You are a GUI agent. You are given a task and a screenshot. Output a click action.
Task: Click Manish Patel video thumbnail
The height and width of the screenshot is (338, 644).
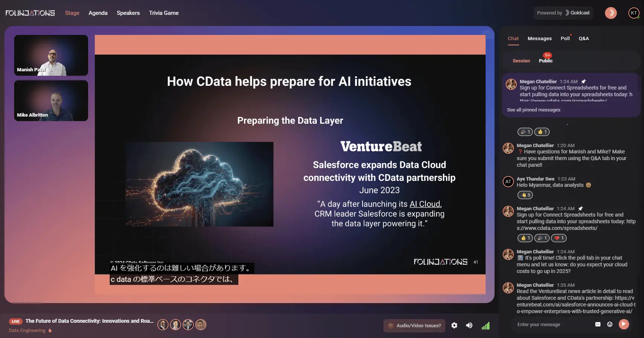[x=51, y=55]
